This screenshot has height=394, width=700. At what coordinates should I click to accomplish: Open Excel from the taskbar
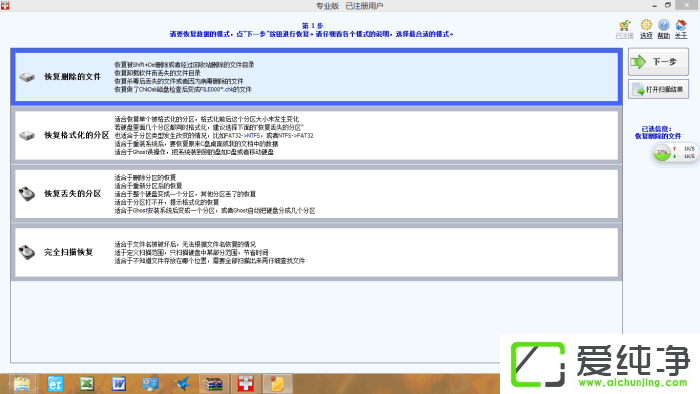tap(87, 384)
